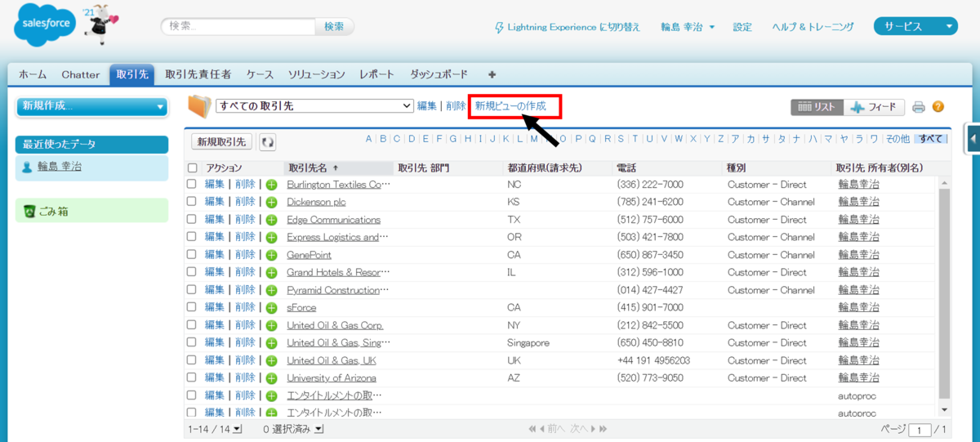980x442 pixels.
Task: Open the レポート tab
Action: tap(376, 74)
